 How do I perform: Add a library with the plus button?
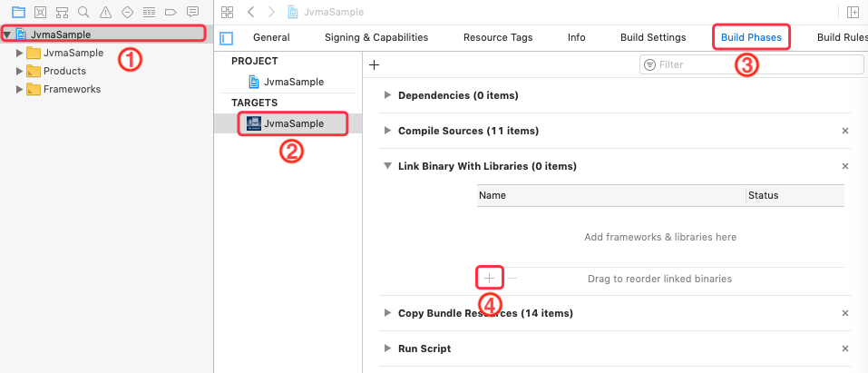tap(489, 278)
